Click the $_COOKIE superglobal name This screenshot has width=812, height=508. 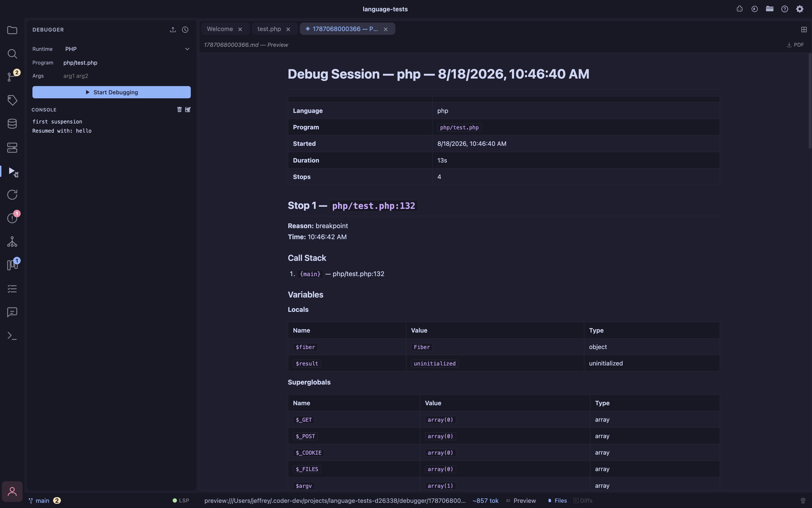click(x=309, y=453)
